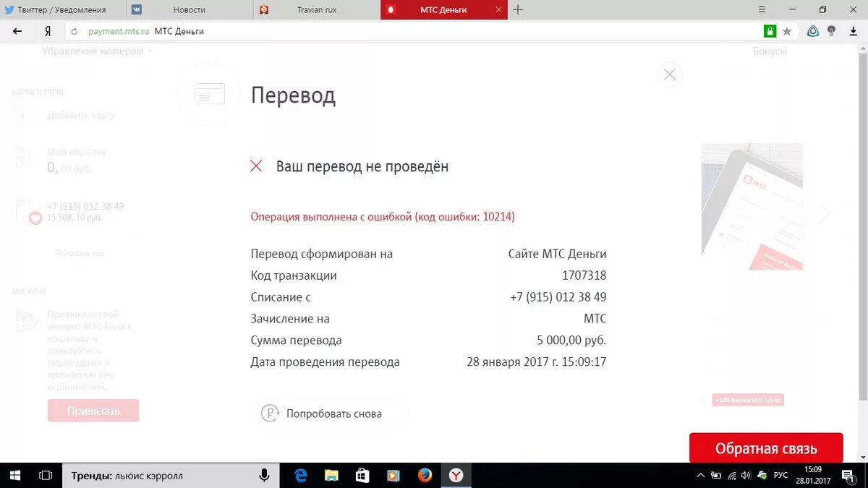Screen dimensions: 868x488
Task: Open Task View on the taskbar
Action: click(46, 476)
